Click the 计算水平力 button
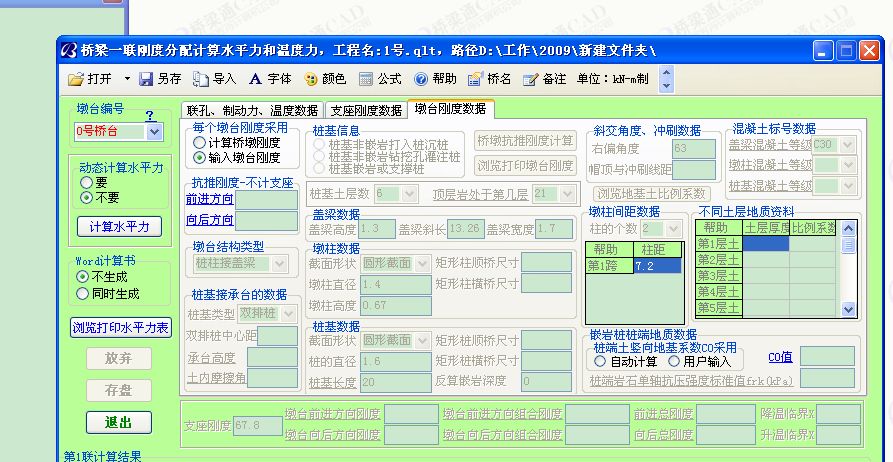 tap(119, 227)
